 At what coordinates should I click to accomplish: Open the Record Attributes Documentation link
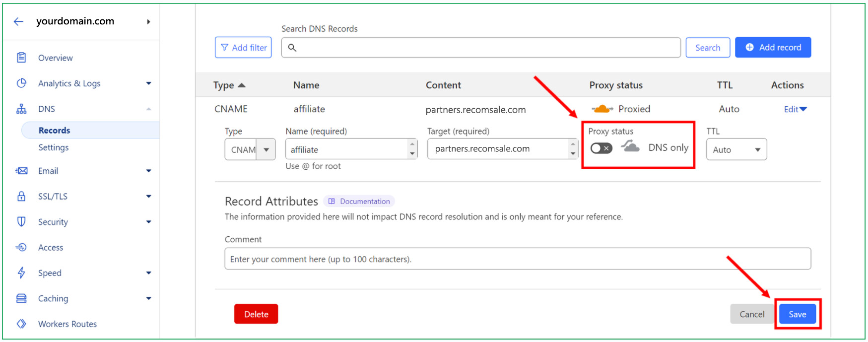click(359, 202)
